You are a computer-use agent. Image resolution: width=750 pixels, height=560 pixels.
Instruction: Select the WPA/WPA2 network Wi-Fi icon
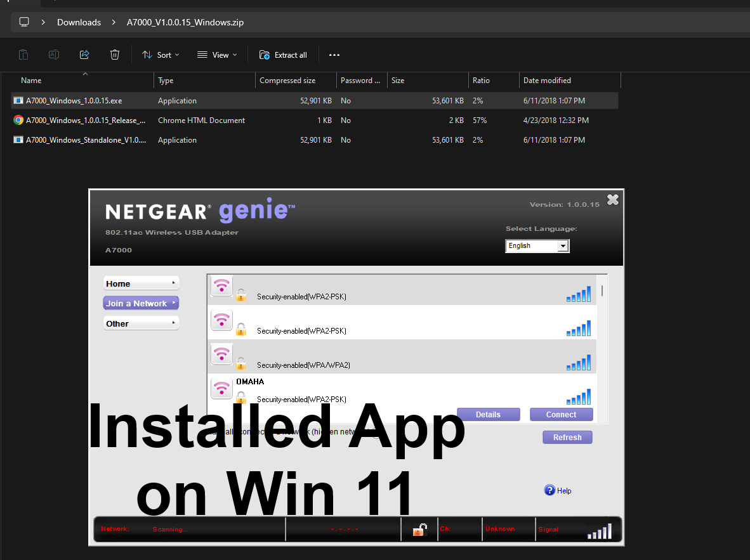click(x=221, y=355)
